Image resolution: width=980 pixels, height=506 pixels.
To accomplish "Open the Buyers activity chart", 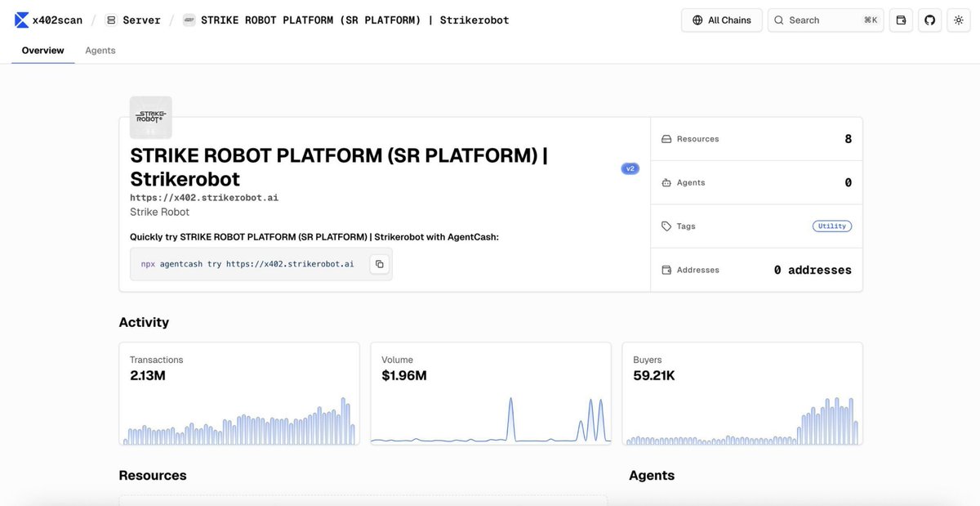I will tap(742, 393).
